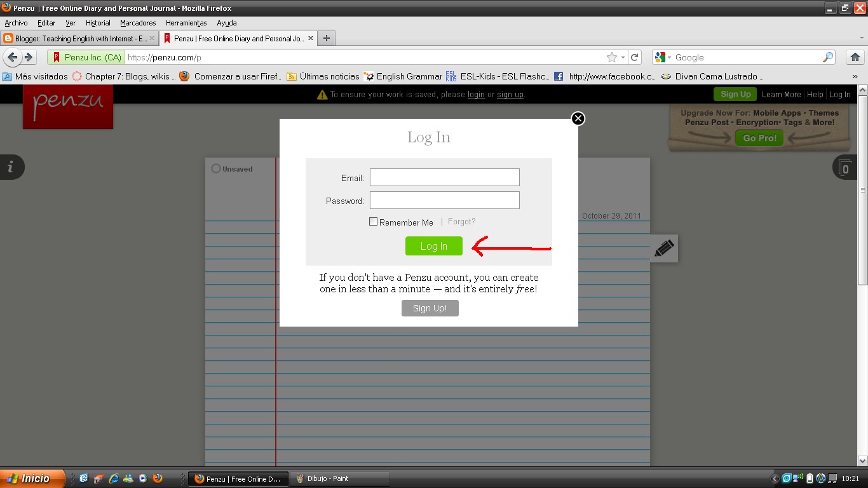Click the battery tray icon
This screenshot has width=868, height=488.
[810, 478]
